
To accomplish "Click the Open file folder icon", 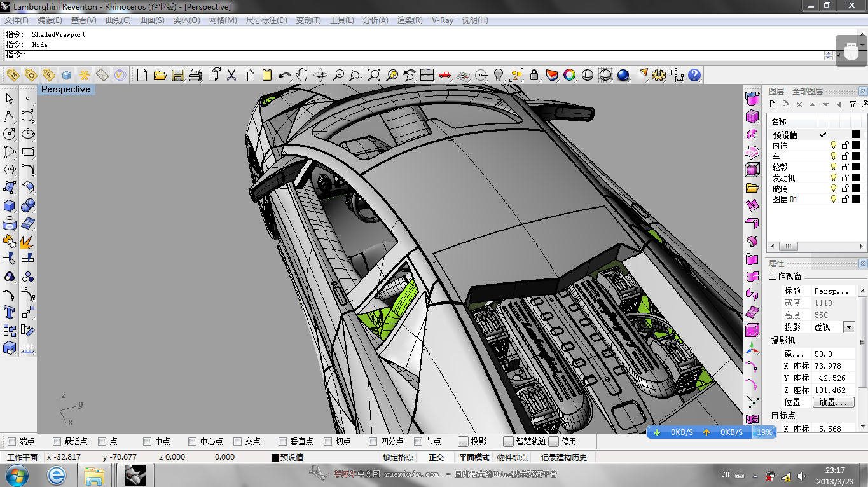I will pos(160,75).
